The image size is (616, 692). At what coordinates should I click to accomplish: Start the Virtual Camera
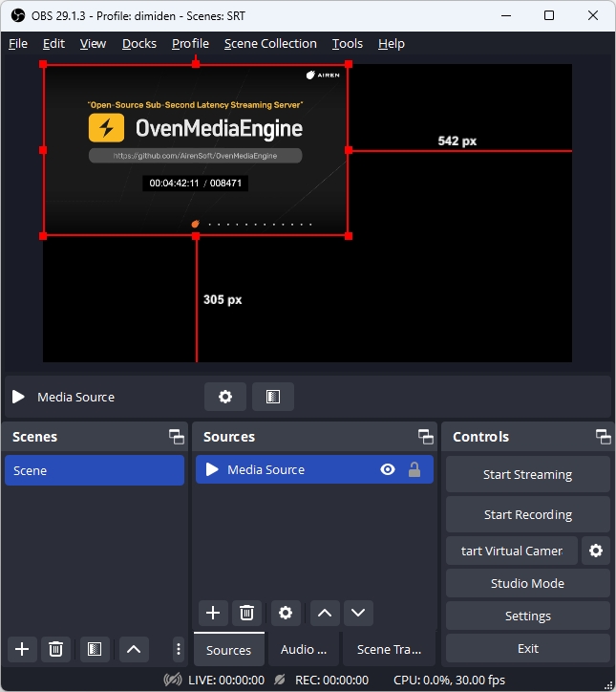512,551
